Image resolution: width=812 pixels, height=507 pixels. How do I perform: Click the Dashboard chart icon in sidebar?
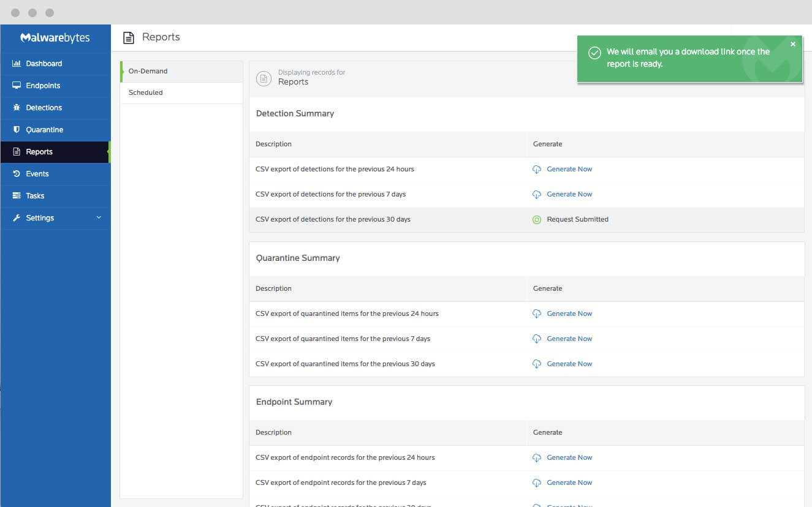point(17,64)
